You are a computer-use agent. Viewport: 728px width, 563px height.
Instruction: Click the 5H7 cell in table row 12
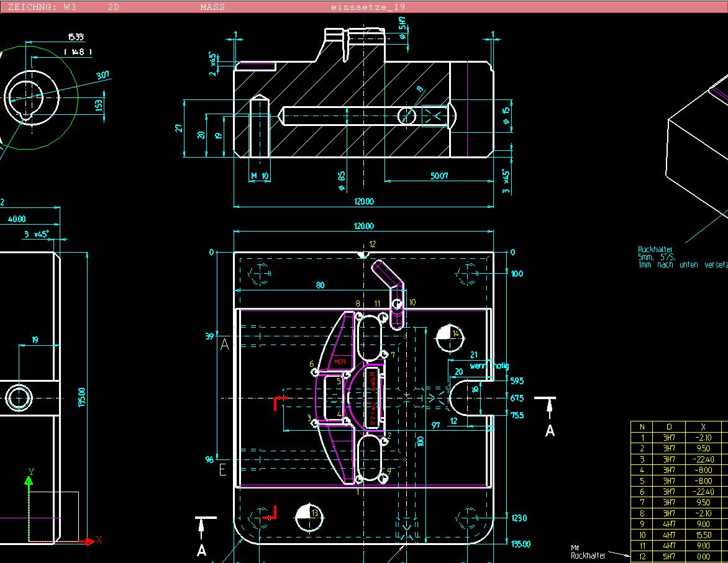(669, 556)
